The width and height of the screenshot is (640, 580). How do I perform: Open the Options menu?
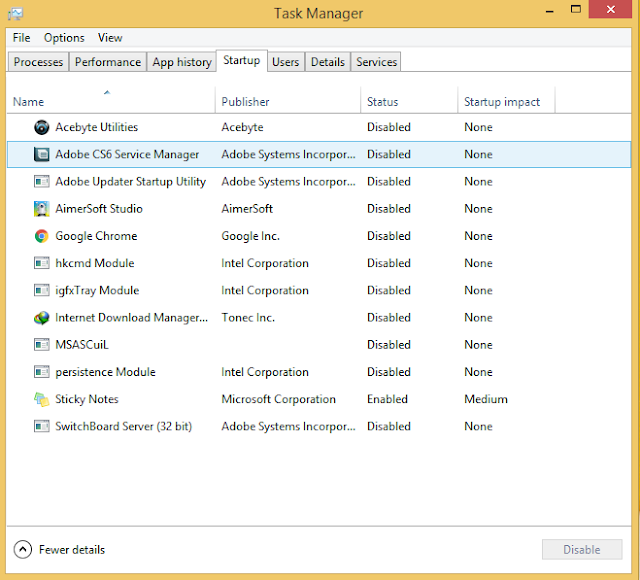click(x=64, y=38)
